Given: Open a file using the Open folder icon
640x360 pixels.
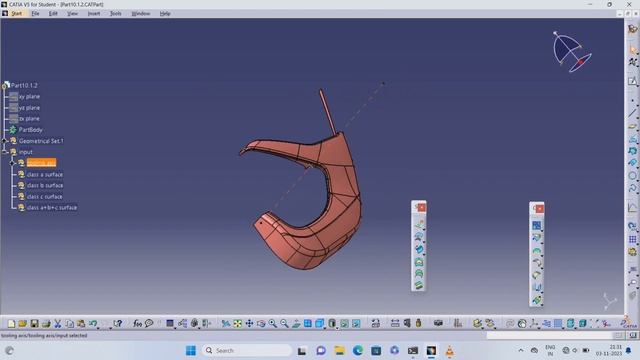Looking at the screenshot, I should [22, 324].
